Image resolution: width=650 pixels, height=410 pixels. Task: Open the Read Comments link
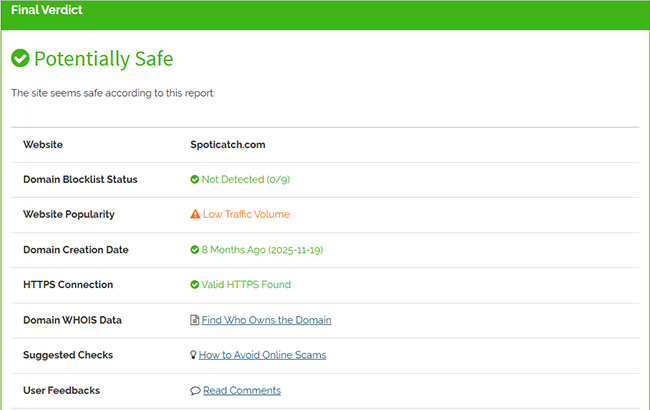[x=242, y=391]
